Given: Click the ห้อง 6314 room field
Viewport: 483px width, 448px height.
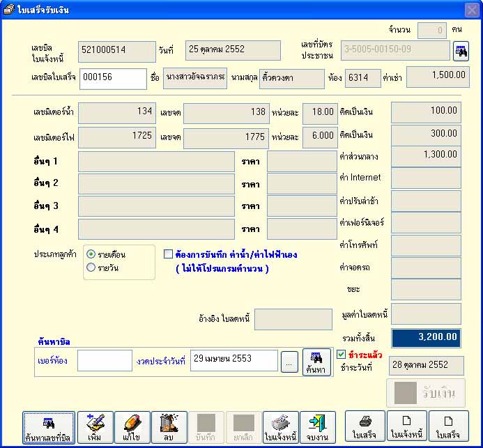Looking at the screenshot, I should point(363,78).
